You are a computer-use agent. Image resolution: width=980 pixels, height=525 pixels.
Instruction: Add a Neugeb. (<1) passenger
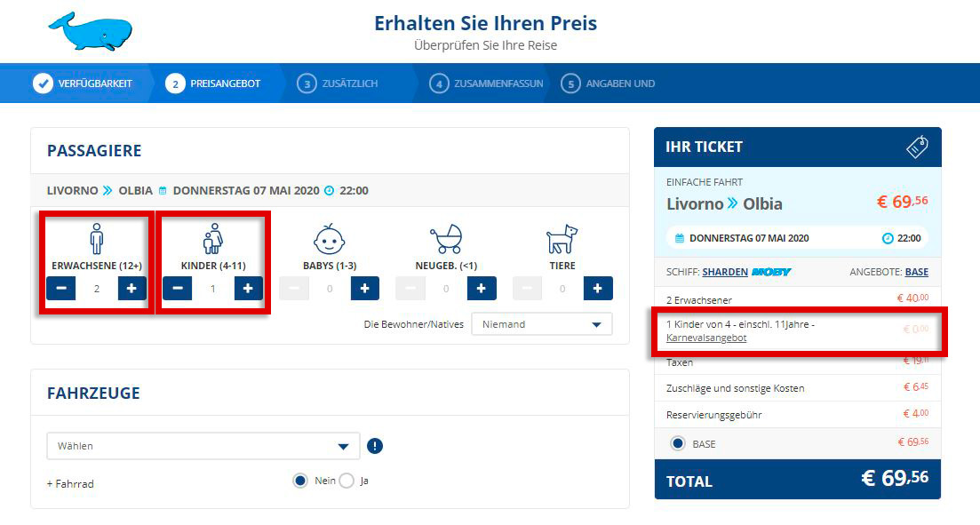point(482,288)
